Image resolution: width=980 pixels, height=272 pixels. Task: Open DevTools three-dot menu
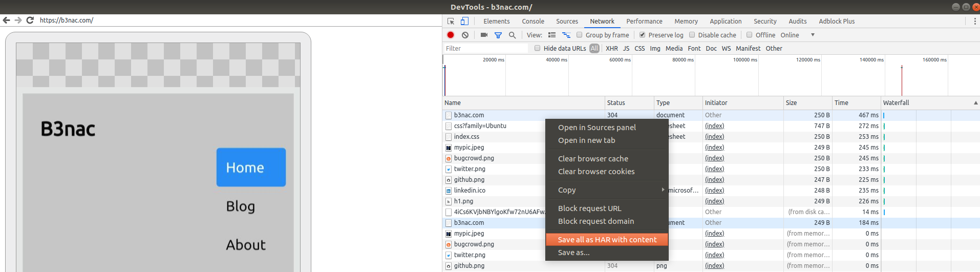974,22
